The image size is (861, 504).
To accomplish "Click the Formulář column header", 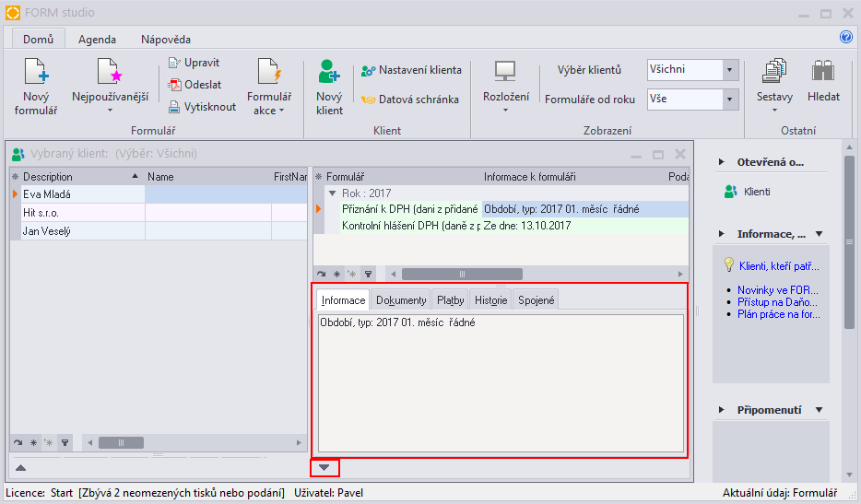I will tap(403, 177).
